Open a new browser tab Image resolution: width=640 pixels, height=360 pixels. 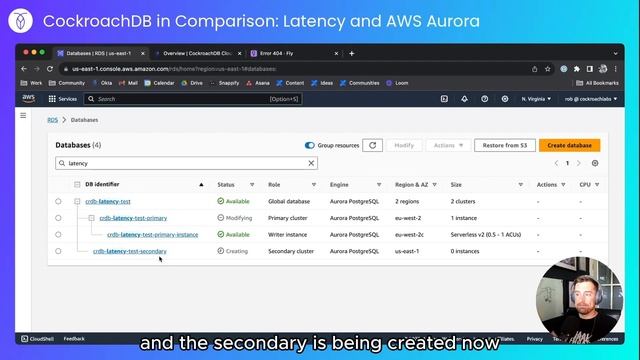click(351, 53)
